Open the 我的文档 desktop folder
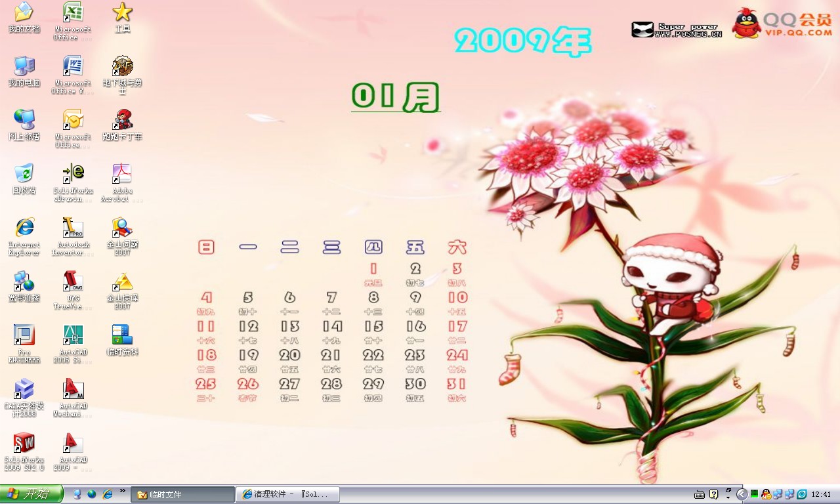Viewport: 840px width, 504px height. [24, 18]
